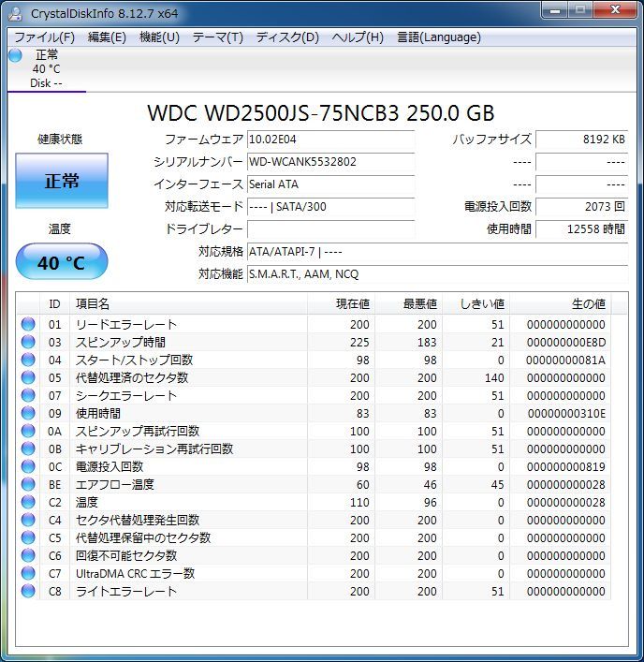The height and width of the screenshot is (662, 644).
Task: Click status icon for row 05 代替処理済のセクタ数
Action: [x=28, y=377]
